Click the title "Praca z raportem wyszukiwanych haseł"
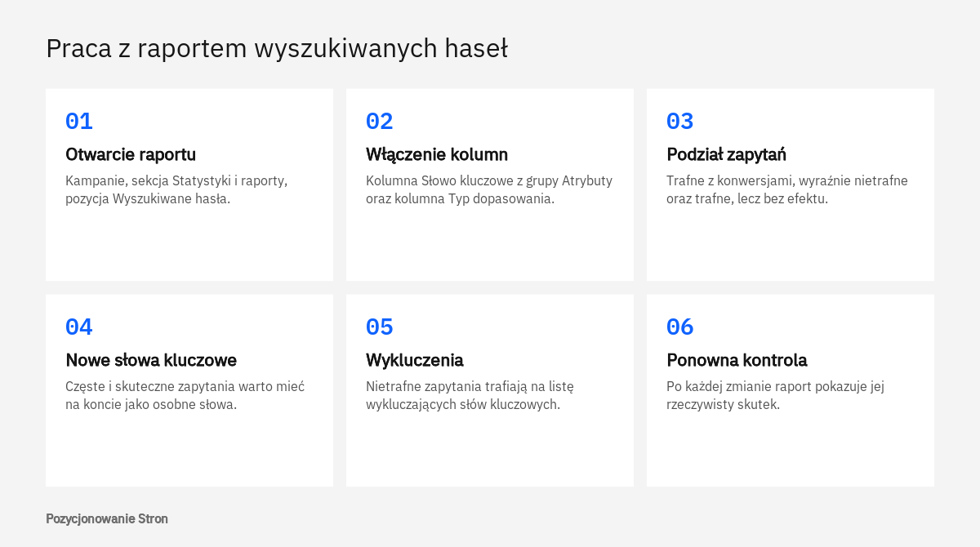This screenshot has width=980, height=547. point(277,49)
